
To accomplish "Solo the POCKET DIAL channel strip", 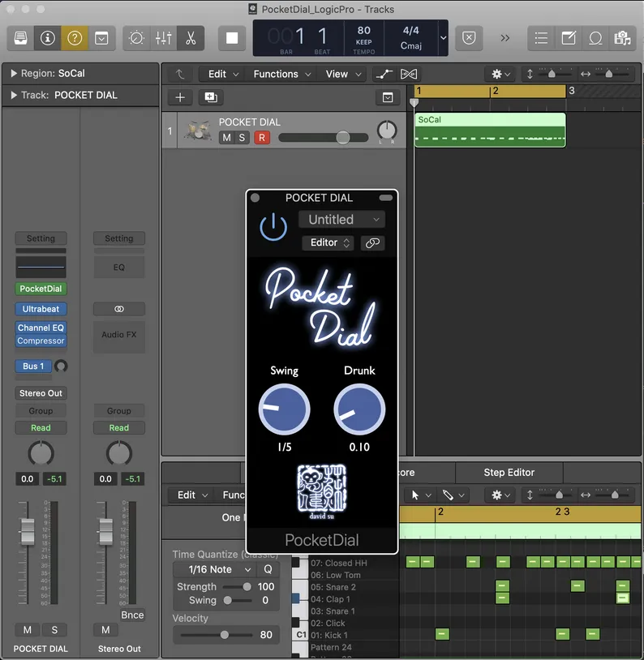I will (54, 630).
